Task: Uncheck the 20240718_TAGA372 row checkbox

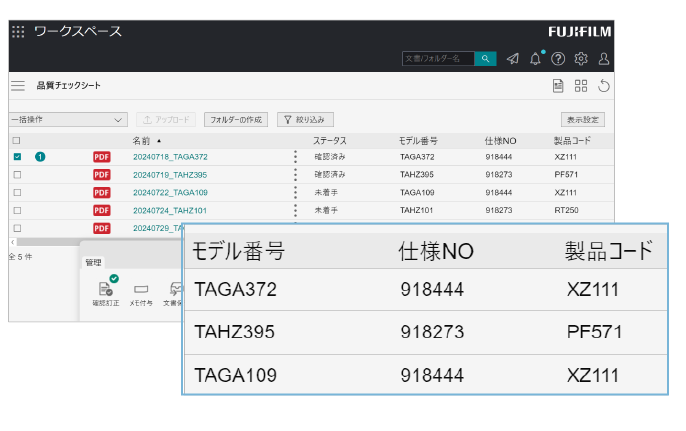Action: coord(17,157)
